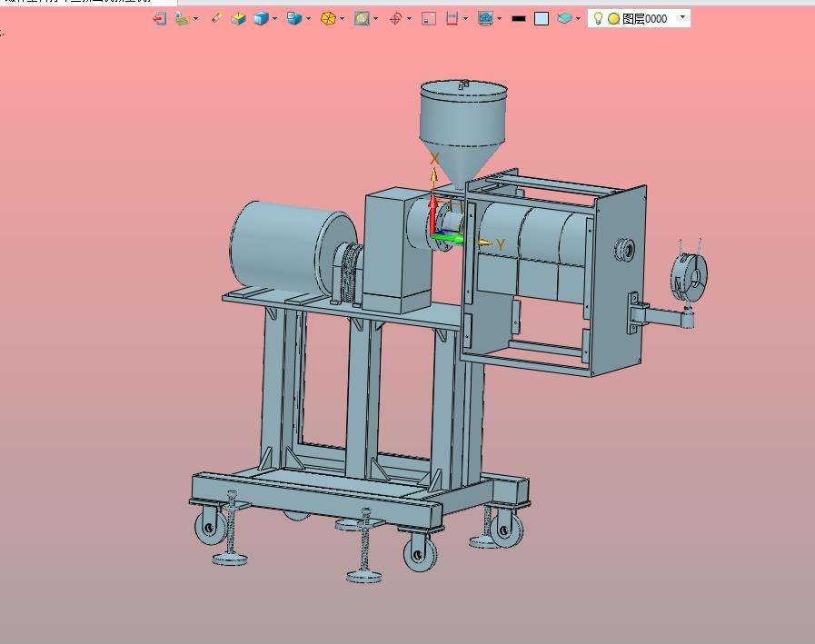Screen dimensions: 815x644
Task: Click the pink square section-view icon
Action: [x=429, y=19]
